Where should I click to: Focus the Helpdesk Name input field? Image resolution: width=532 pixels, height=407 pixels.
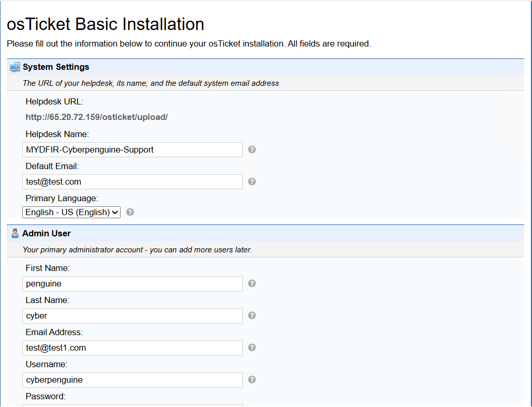132,149
